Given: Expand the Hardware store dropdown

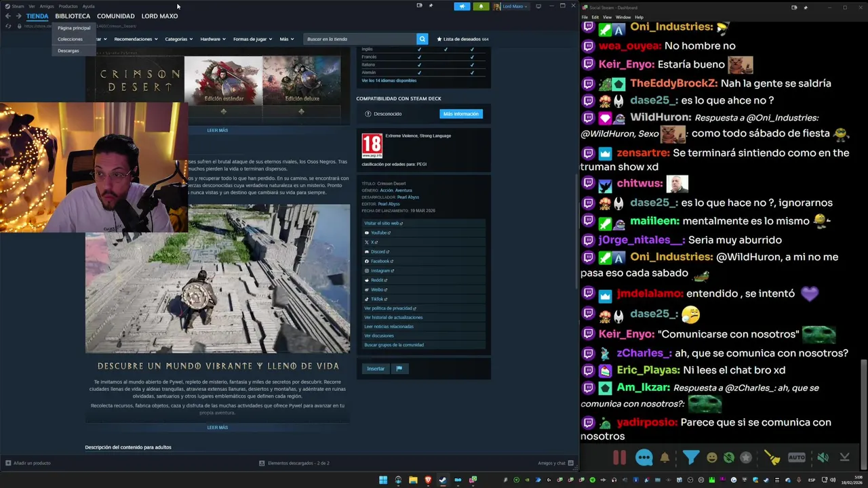Looking at the screenshot, I should tap(213, 39).
